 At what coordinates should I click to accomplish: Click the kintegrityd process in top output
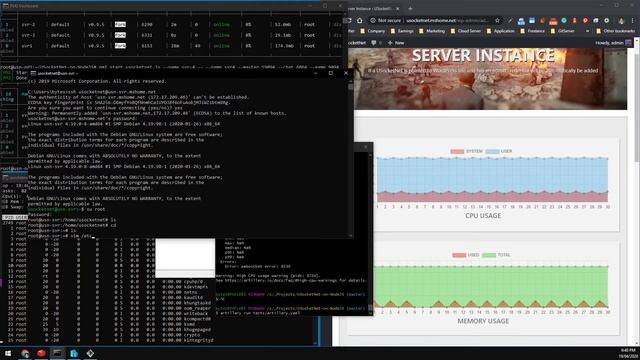[199, 340]
